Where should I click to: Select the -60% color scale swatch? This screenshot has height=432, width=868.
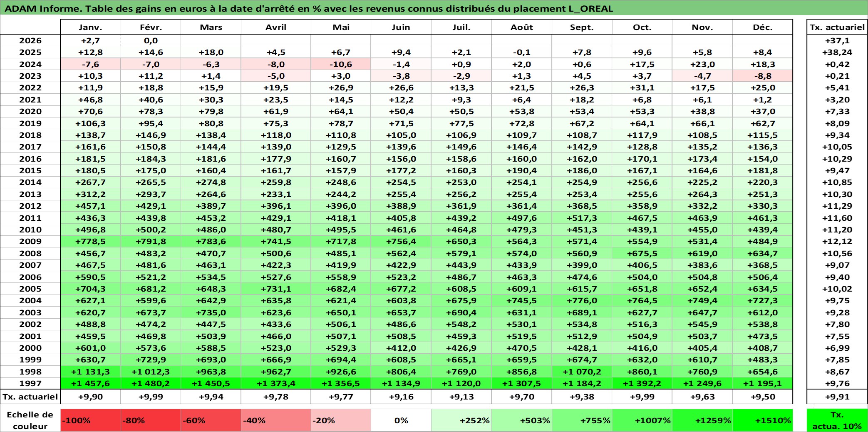(x=211, y=420)
